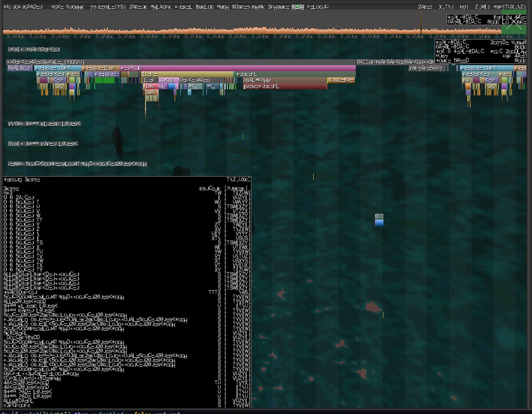Open the leftmost item in the profiler menu bar
Screen dimensions: 532x414
(23, 7)
